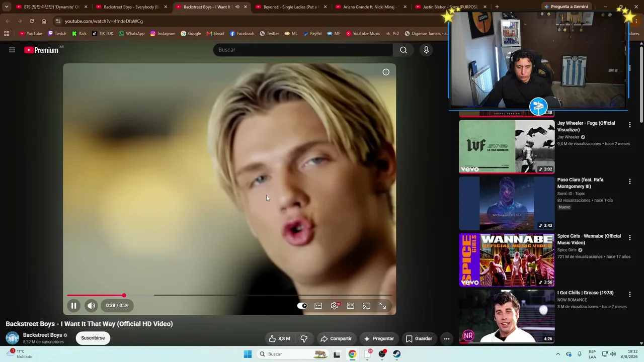Open the Preguntar AI button
This screenshot has width=644, height=362.
click(x=379, y=338)
